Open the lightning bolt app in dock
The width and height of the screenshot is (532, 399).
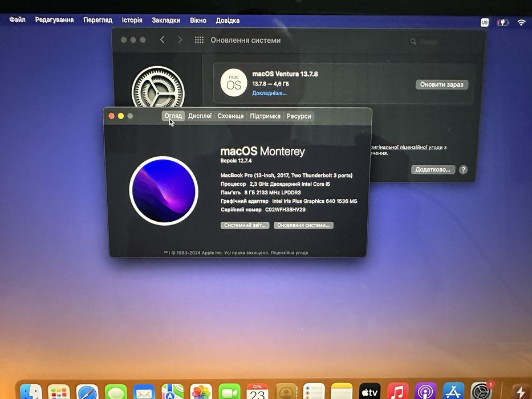coord(520,393)
